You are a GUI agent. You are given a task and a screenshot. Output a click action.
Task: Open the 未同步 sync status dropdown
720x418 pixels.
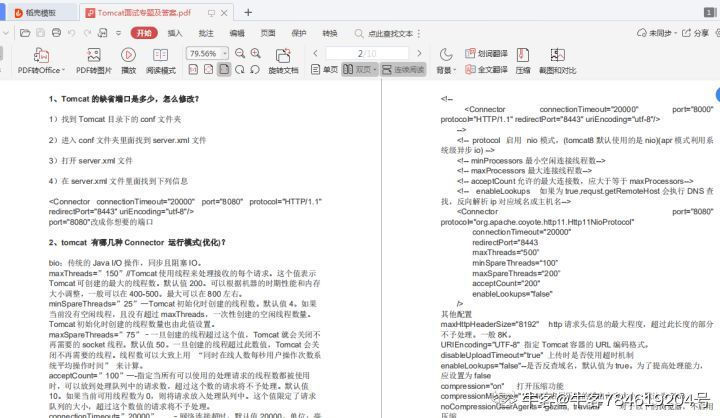click(657, 33)
